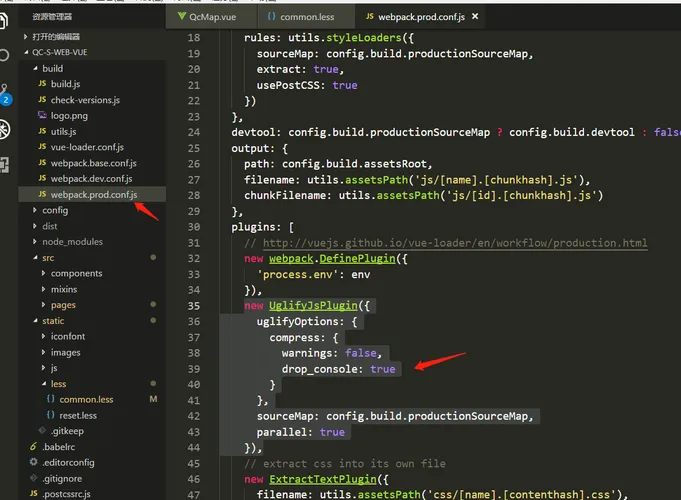Click the JS icon of vue-loader.conf.js
Image resolution: width=681 pixels, height=500 pixels.
coord(42,147)
